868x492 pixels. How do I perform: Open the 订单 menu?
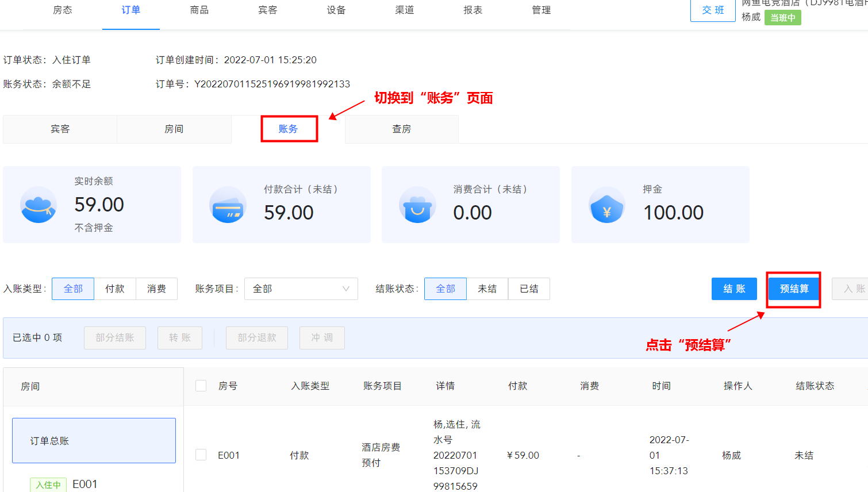tap(131, 10)
